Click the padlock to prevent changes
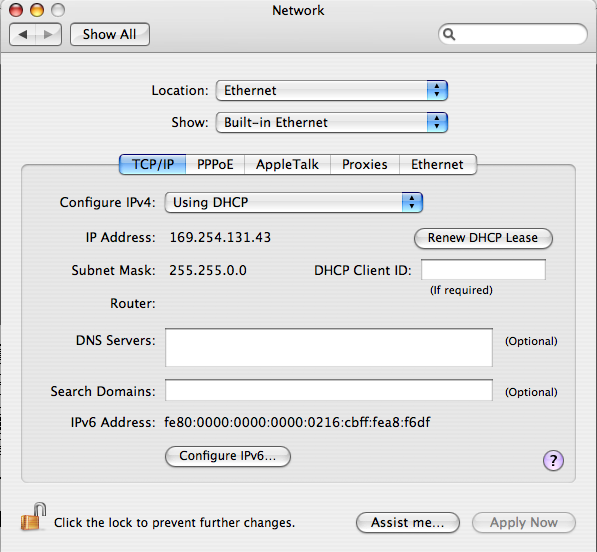597x552 pixels. [34, 517]
